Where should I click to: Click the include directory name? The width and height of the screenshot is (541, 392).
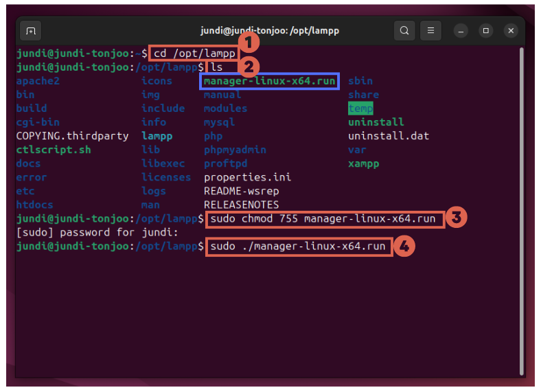(x=163, y=108)
